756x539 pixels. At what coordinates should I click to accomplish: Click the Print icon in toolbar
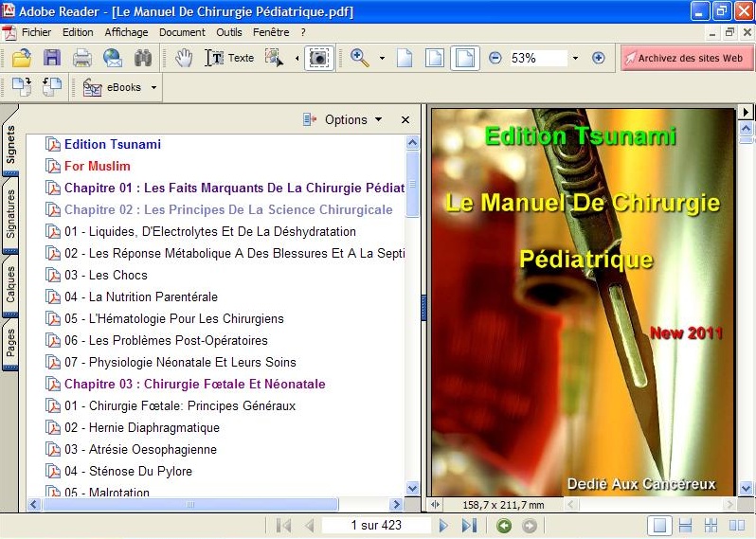82,58
